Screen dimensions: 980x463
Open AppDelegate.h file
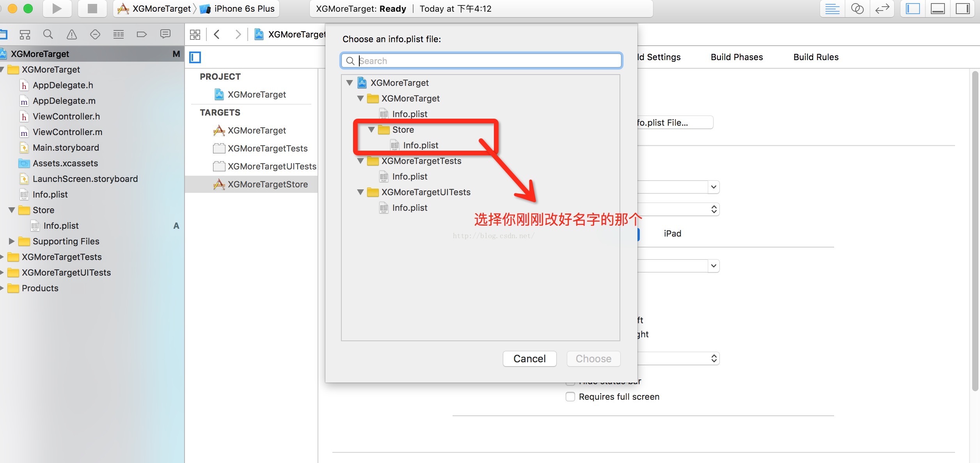pyautogui.click(x=63, y=85)
